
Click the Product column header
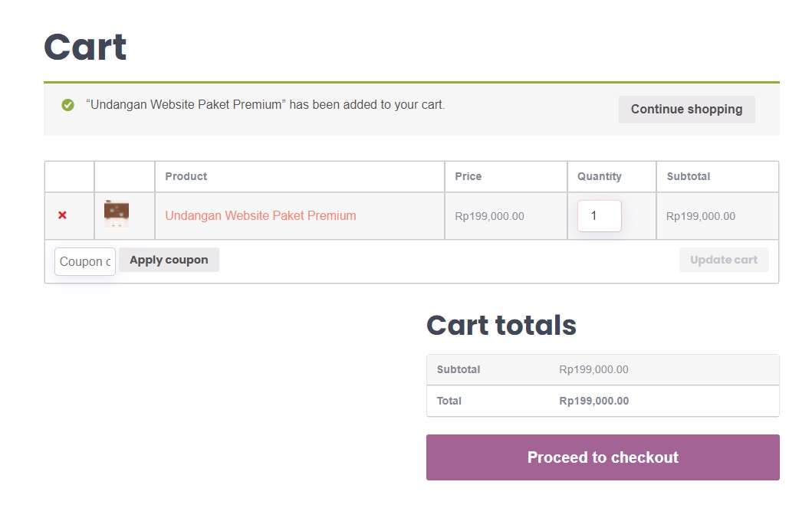[x=186, y=176]
